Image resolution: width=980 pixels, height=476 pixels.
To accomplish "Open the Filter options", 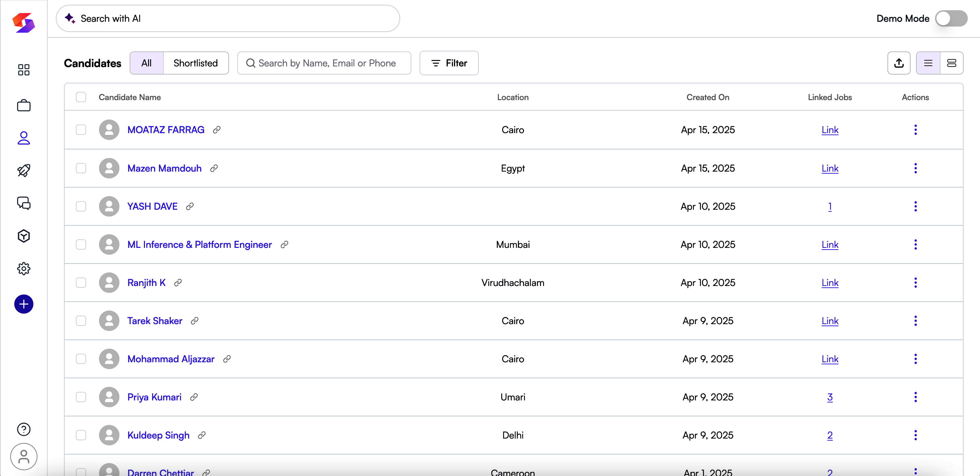I will click(448, 63).
